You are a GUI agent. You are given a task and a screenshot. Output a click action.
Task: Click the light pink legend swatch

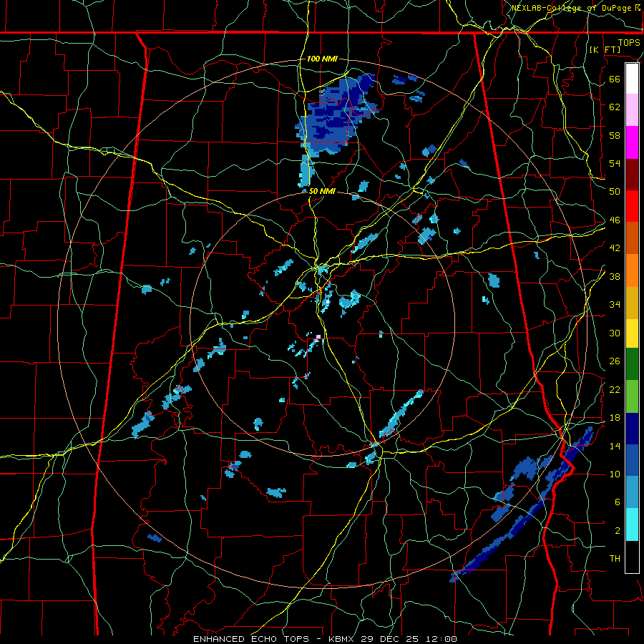[632, 109]
